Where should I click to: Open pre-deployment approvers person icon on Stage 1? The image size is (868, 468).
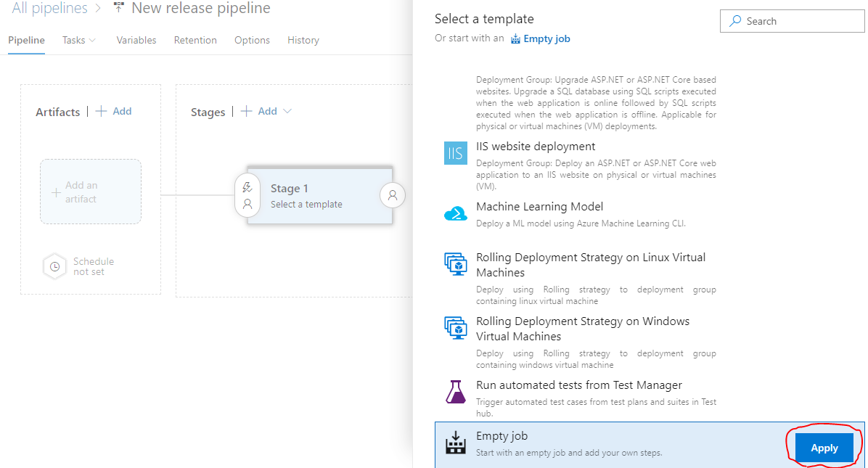point(247,204)
